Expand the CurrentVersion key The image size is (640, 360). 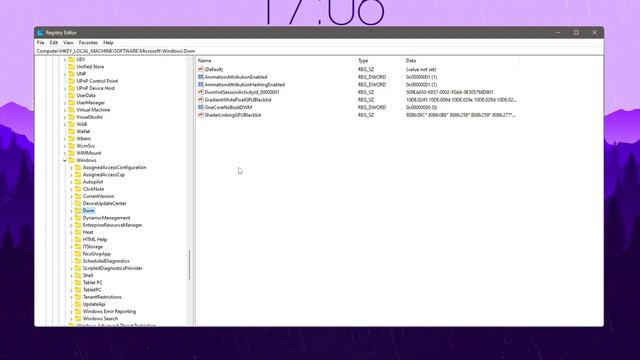click(x=71, y=196)
